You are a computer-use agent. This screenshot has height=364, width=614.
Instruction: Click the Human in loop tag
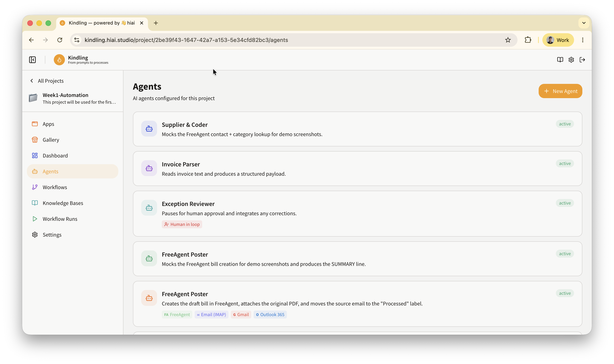tap(182, 224)
